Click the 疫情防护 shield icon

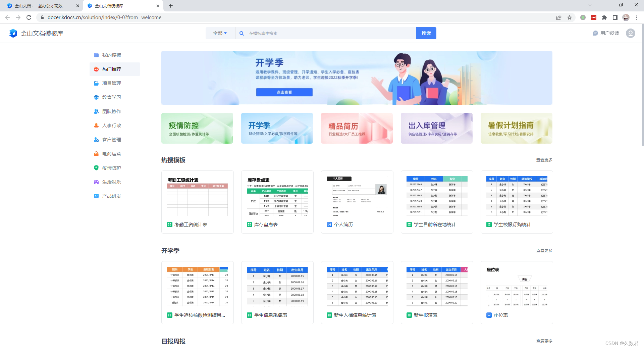(x=96, y=168)
